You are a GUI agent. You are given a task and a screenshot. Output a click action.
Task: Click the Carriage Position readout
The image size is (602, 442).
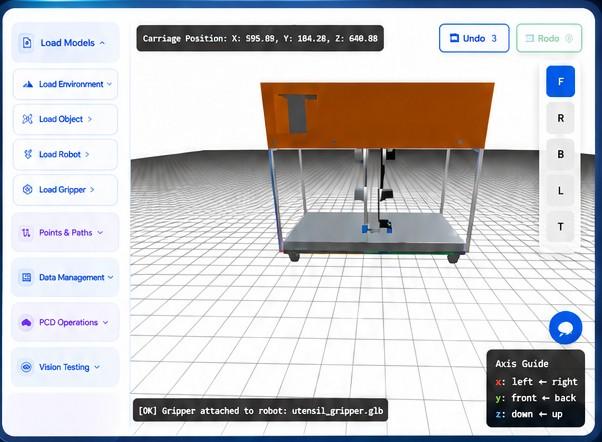[260, 38]
